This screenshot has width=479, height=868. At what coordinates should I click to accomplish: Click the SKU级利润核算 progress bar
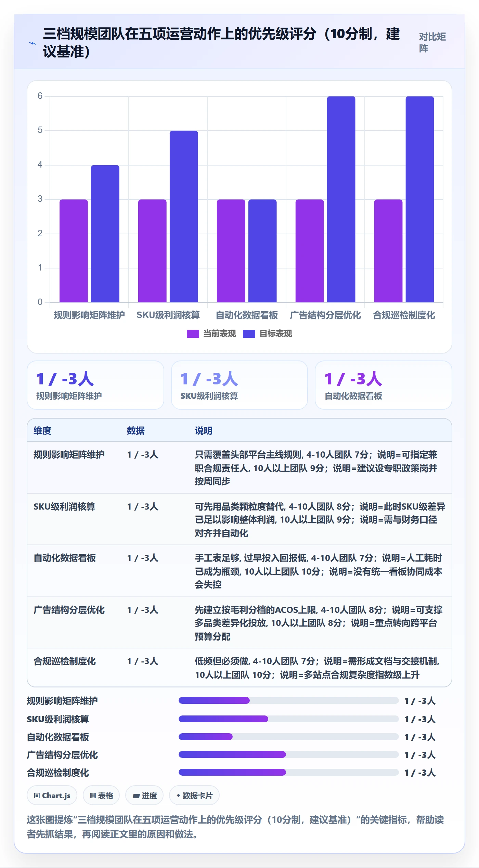pos(289,719)
